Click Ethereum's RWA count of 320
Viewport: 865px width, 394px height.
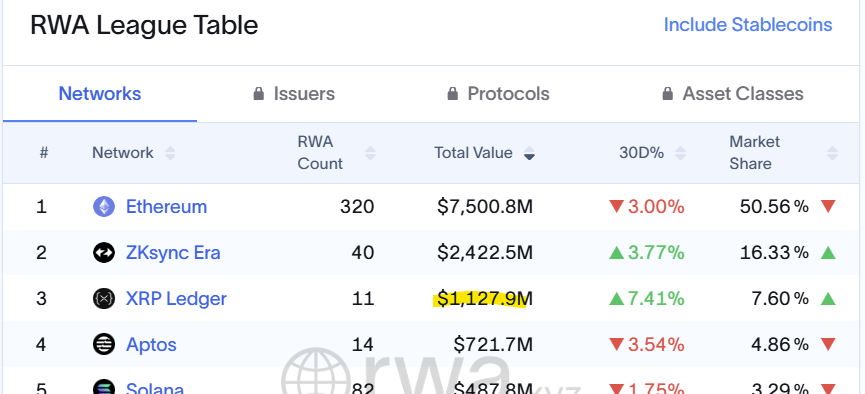357,207
